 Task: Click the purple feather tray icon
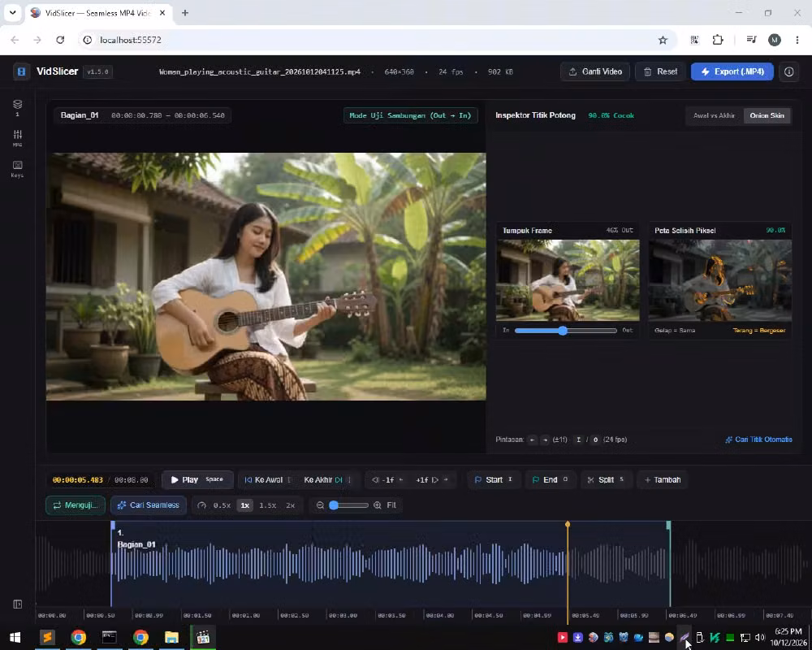click(684, 637)
